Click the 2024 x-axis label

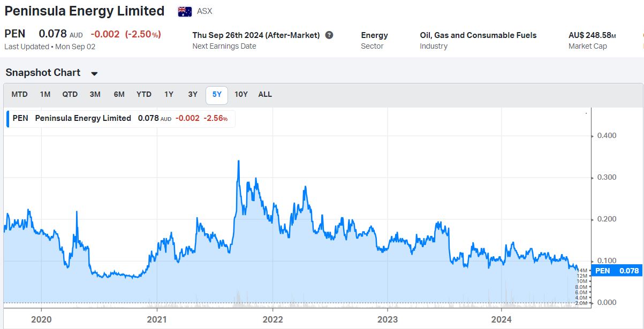pyautogui.click(x=502, y=319)
